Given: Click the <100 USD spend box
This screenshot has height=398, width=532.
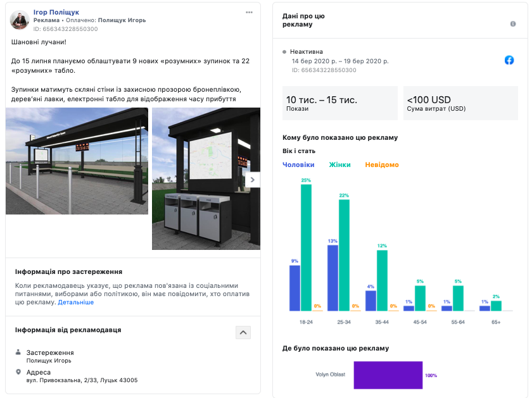Looking at the screenshot, I should tap(460, 103).
